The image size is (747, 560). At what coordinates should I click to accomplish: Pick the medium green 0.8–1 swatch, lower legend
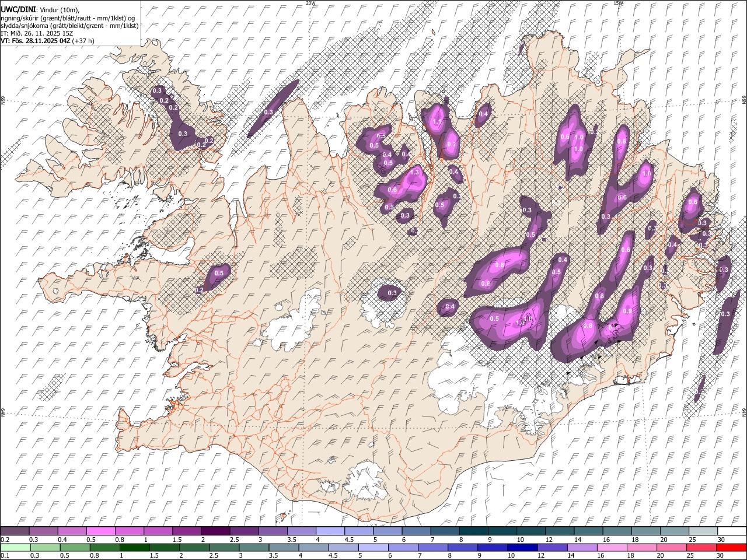104,548
